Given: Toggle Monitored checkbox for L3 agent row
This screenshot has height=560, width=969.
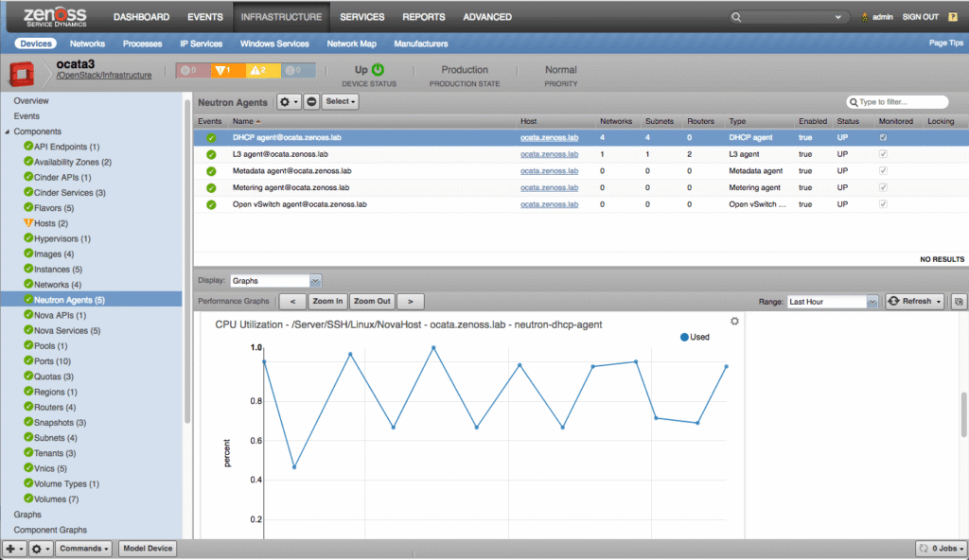Looking at the screenshot, I should (883, 154).
